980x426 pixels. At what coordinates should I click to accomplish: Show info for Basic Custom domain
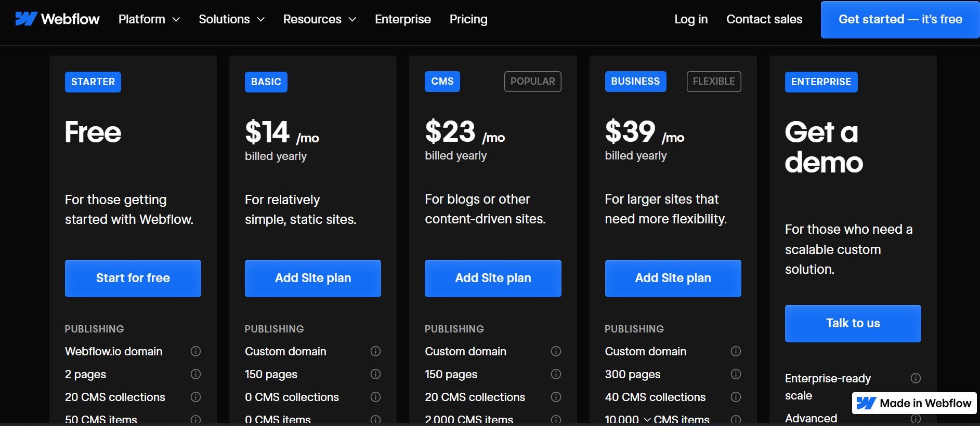click(x=375, y=351)
